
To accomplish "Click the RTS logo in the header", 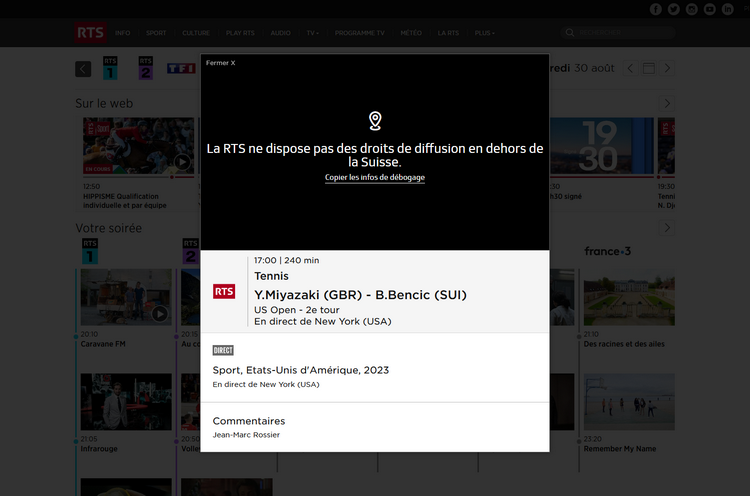I will tap(90, 33).
